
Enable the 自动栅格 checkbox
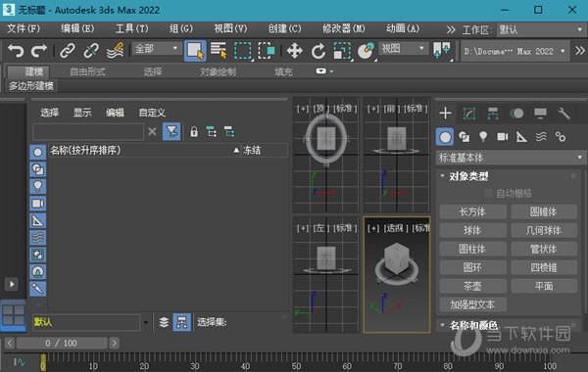(488, 193)
